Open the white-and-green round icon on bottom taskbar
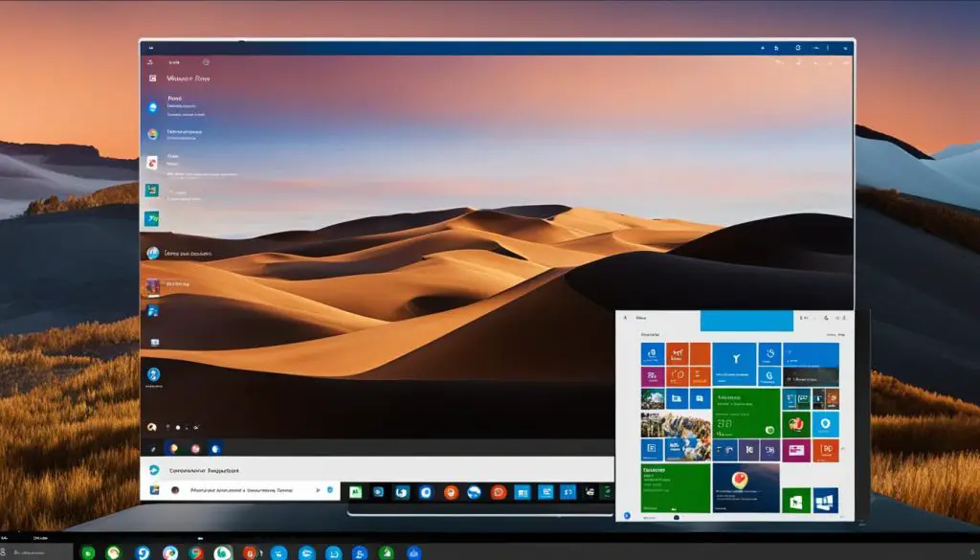This screenshot has width=980, height=560. click(222, 553)
